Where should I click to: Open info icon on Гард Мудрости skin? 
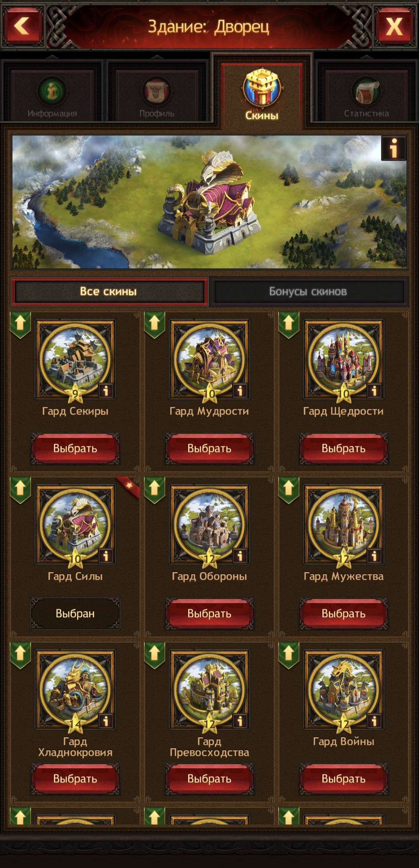tap(240, 391)
